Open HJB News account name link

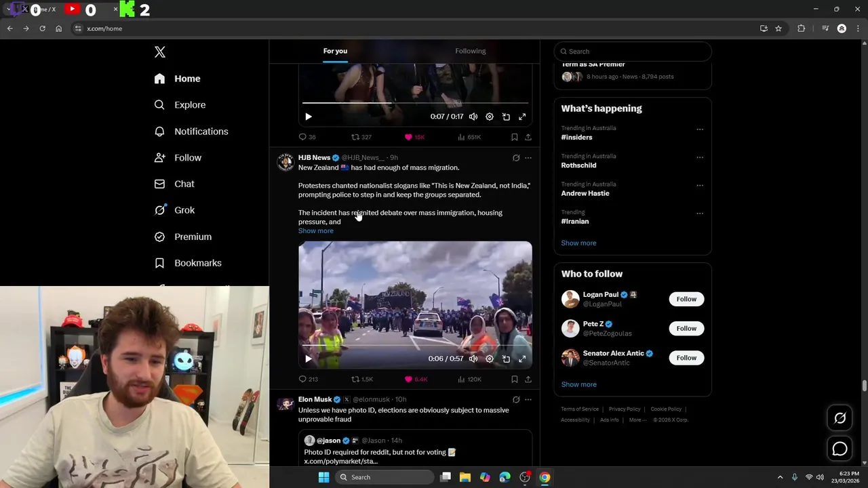coord(314,157)
